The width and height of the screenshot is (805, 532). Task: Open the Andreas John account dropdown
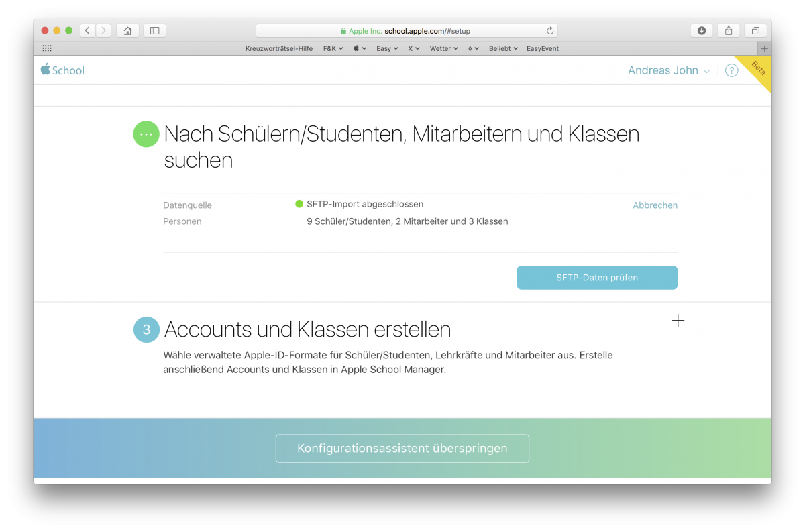point(669,70)
